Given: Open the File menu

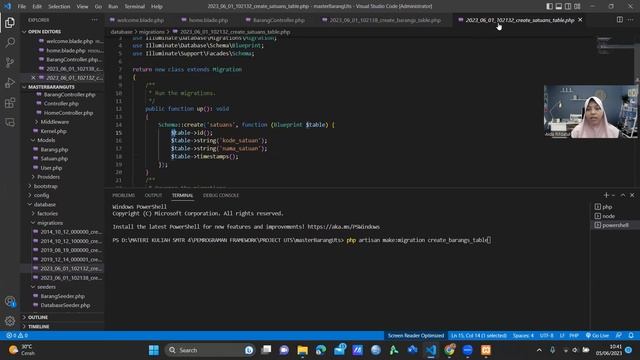Looking at the screenshot, I should 22,6.
